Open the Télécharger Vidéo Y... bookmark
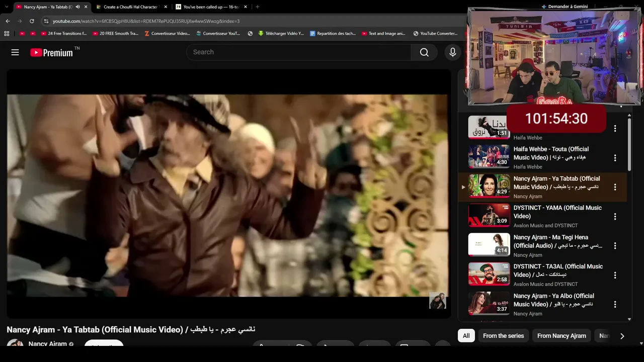 [x=281, y=34]
